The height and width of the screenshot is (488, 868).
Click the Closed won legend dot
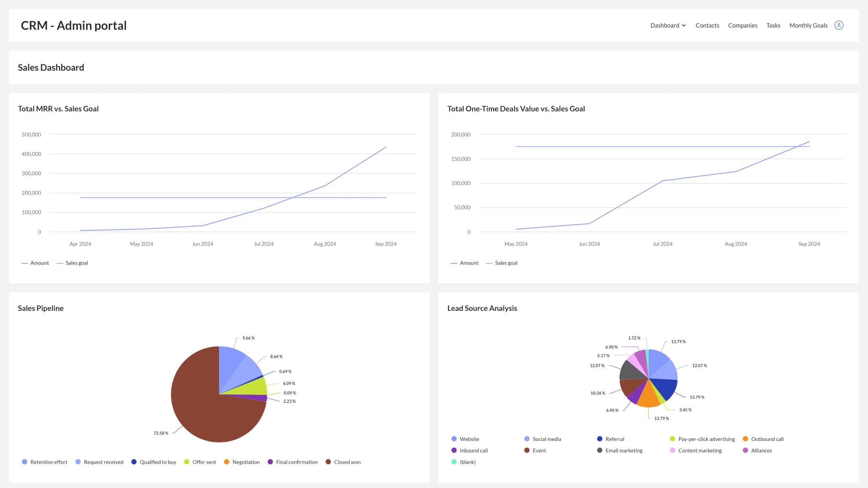(328, 462)
